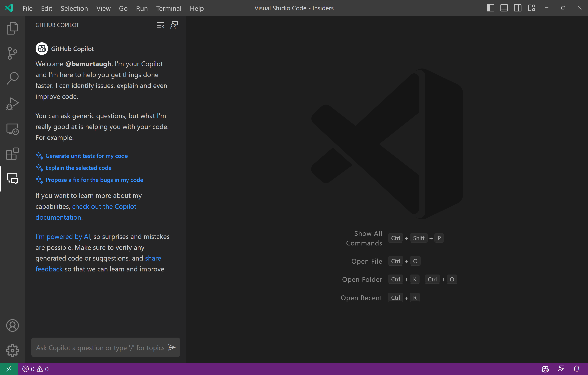Toggle the bottom panel visibility
The image size is (588, 375).
[x=504, y=8]
